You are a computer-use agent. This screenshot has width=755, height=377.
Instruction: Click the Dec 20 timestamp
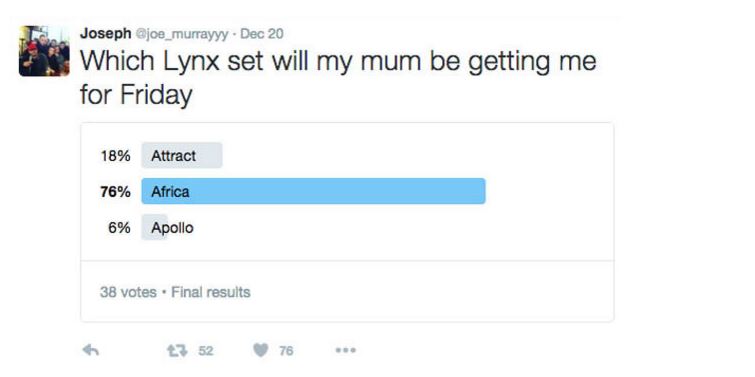click(261, 34)
